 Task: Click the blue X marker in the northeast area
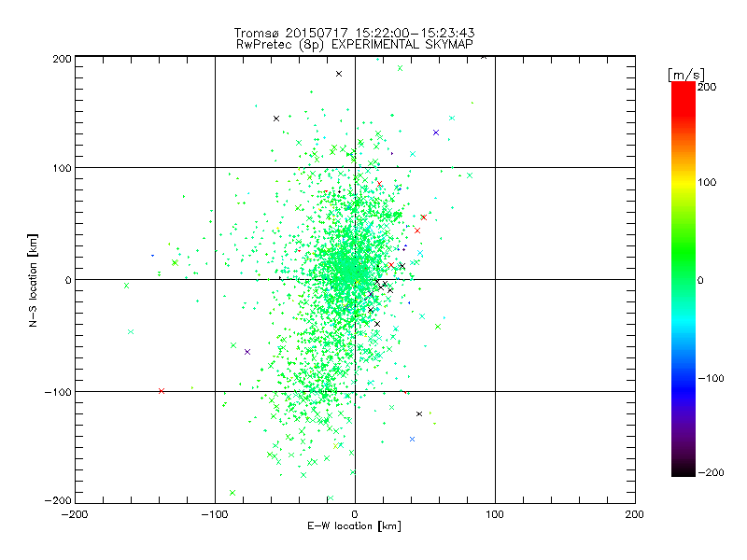click(x=436, y=133)
